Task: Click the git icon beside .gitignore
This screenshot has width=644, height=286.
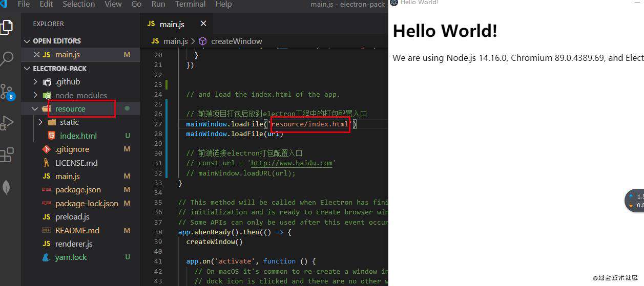Action: pos(47,149)
